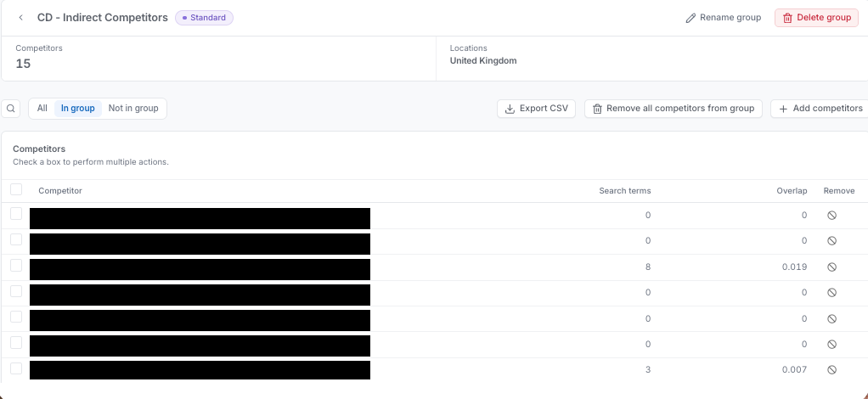
Task: Check the box for row with 0.019 overlap
Action: pos(16,266)
